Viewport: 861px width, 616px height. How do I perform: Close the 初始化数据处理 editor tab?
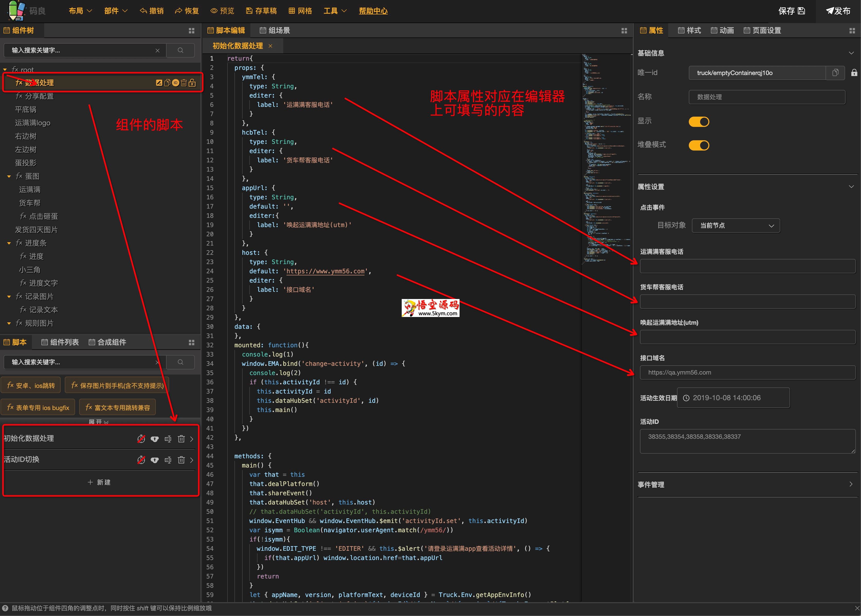pyautogui.click(x=270, y=46)
